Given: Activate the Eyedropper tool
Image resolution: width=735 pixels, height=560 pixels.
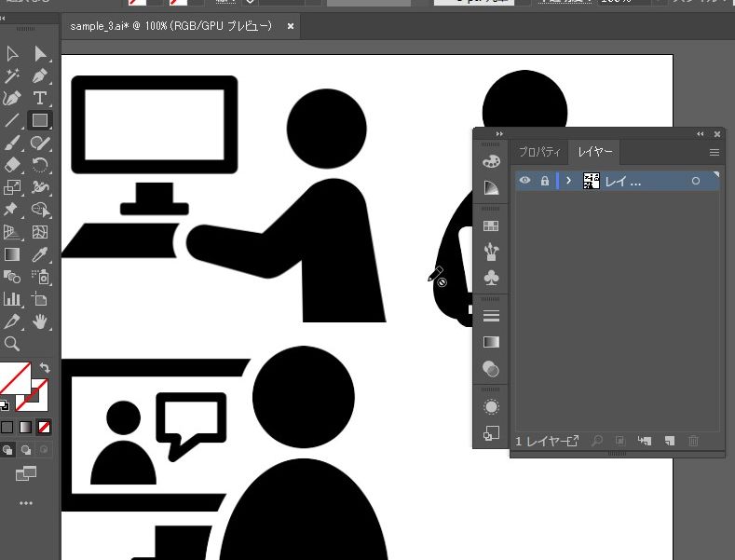Looking at the screenshot, I should pyautogui.click(x=40, y=254).
